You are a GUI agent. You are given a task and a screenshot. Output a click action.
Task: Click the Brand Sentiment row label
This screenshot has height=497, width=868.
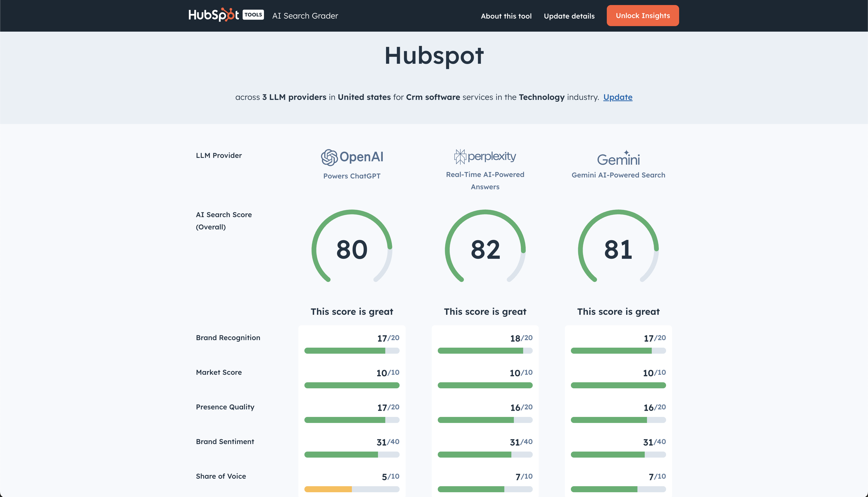tap(225, 442)
